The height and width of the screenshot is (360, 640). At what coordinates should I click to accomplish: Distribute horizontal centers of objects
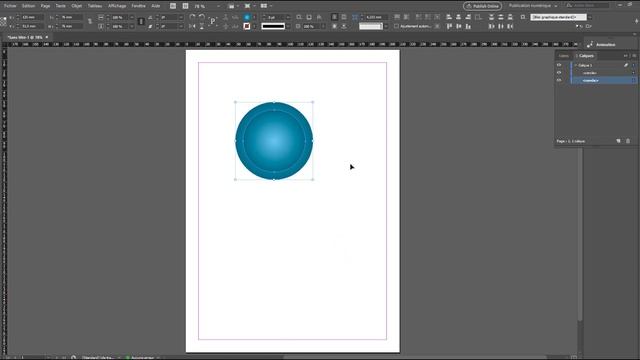point(501,26)
